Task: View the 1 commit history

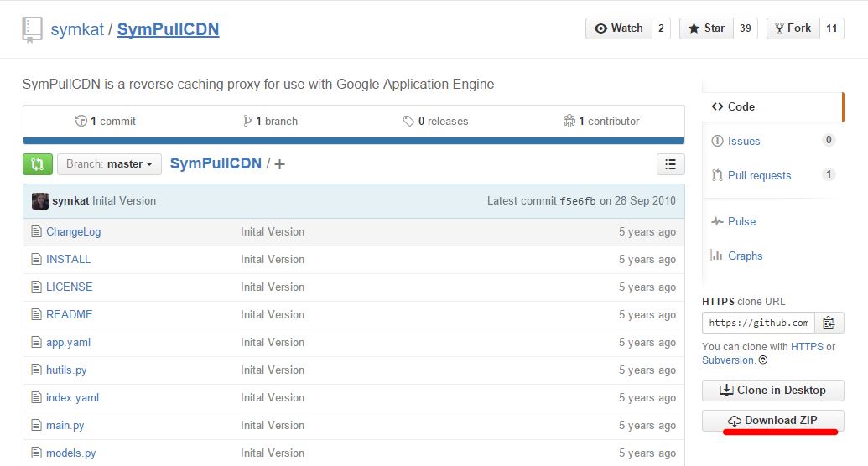Action: [x=105, y=122]
